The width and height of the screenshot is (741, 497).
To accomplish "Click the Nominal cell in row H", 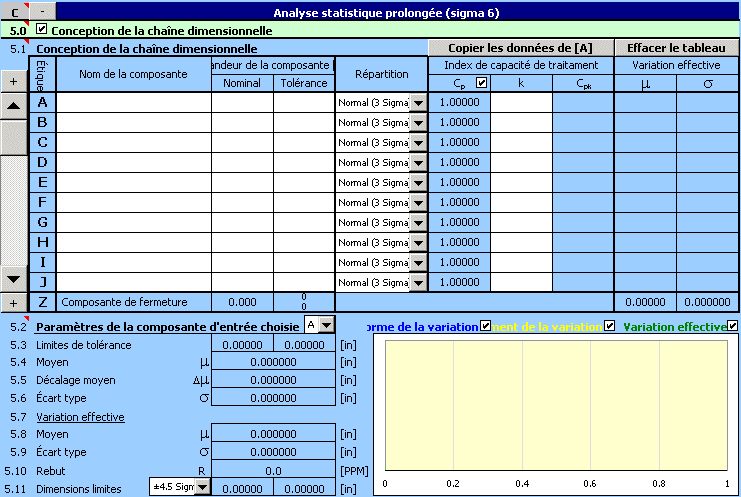I will [242, 242].
